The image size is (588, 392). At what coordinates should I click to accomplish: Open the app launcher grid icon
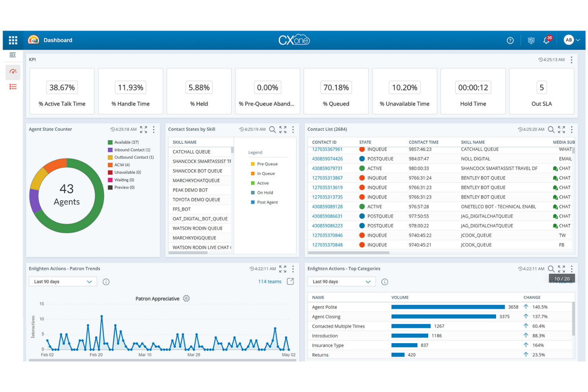click(13, 40)
